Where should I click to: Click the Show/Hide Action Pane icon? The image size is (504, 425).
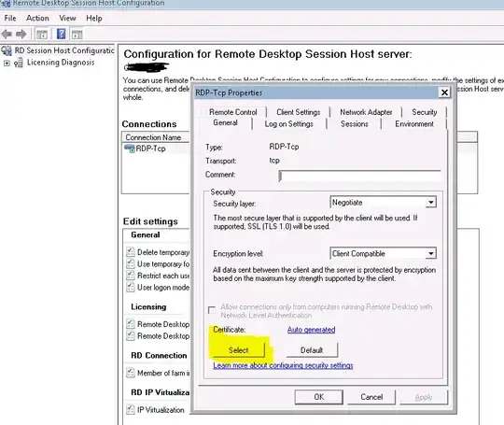[77, 35]
